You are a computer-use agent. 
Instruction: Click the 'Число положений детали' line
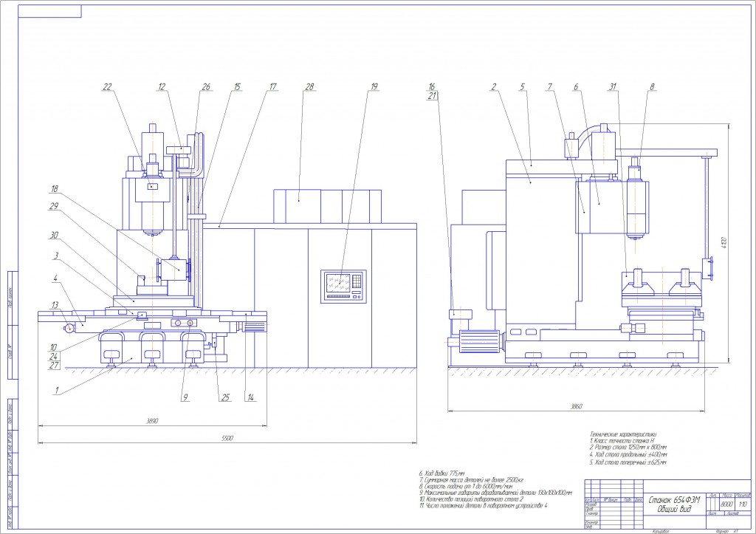pos(483,505)
